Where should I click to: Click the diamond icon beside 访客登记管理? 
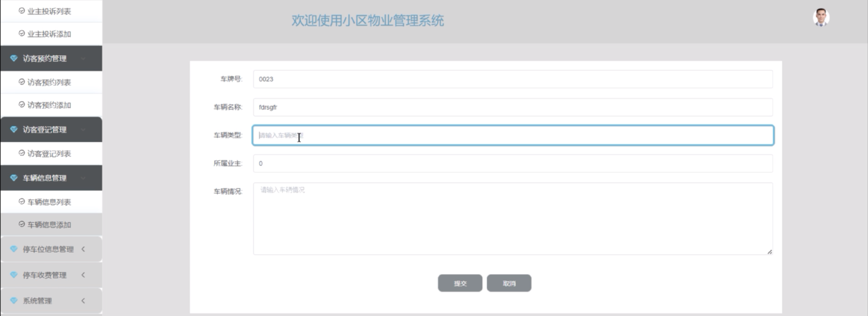14,129
